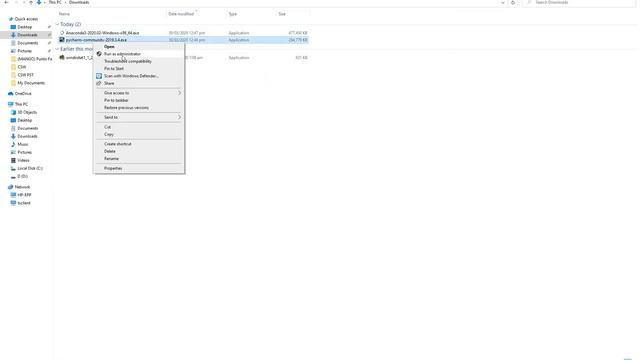640x360 pixels.
Task: Choose Delete in the context menu
Action: [109, 151]
